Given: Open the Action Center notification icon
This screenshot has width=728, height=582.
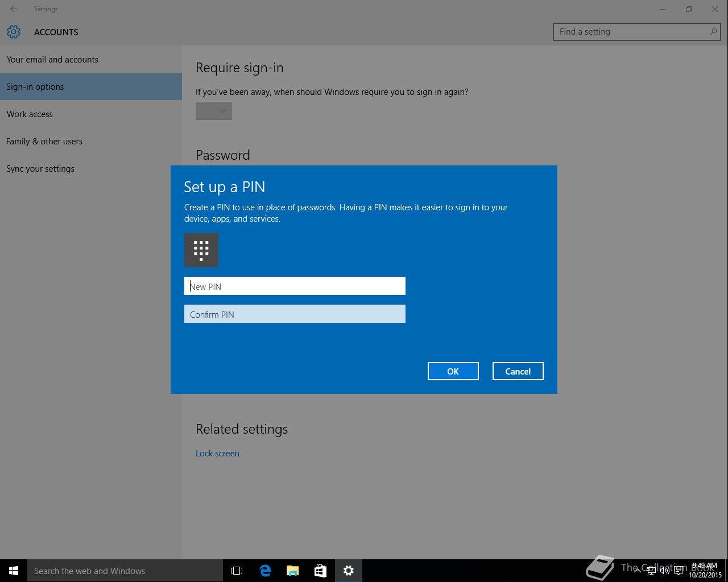Looking at the screenshot, I should (x=679, y=571).
